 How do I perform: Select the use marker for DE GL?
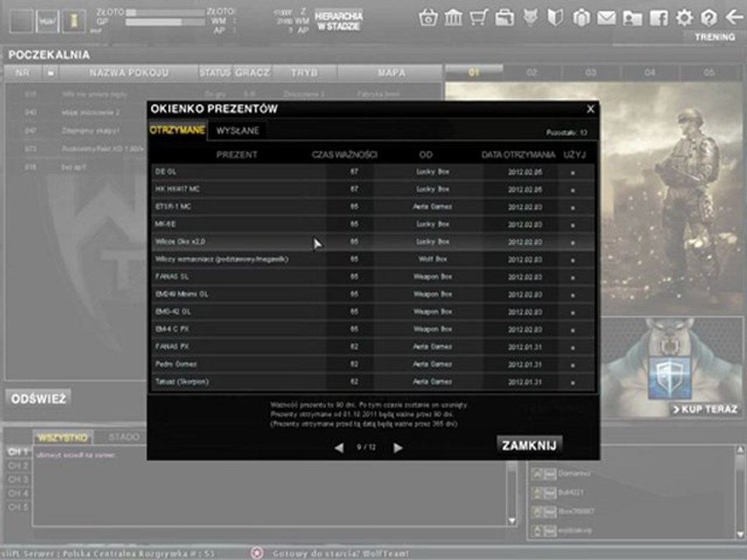[573, 173]
